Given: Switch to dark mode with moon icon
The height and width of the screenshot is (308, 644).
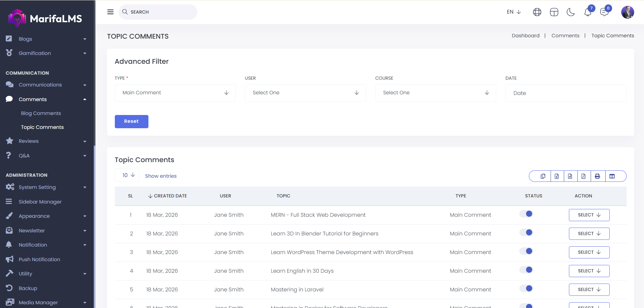Looking at the screenshot, I should 571,12.
